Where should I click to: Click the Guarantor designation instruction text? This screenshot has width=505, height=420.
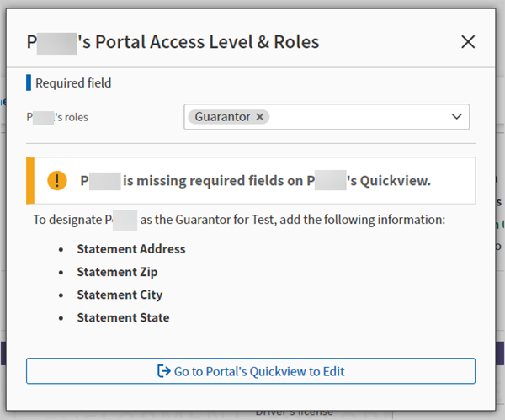click(x=238, y=221)
